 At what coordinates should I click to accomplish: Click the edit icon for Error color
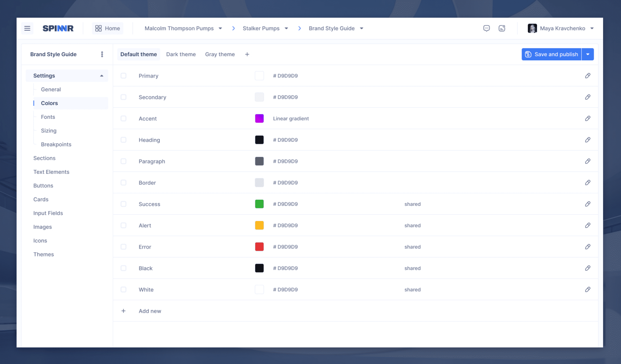coord(588,247)
